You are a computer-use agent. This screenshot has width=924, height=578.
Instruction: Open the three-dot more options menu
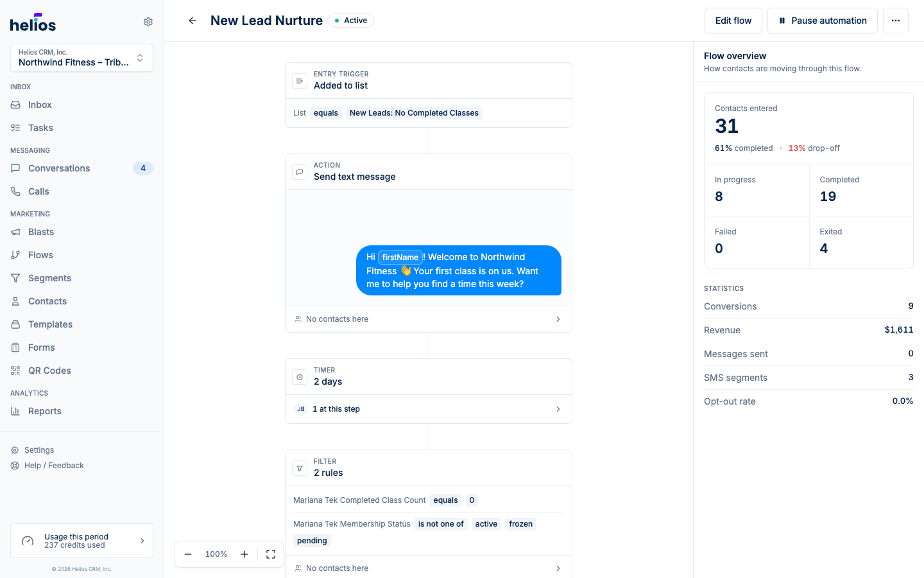[896, 21]
